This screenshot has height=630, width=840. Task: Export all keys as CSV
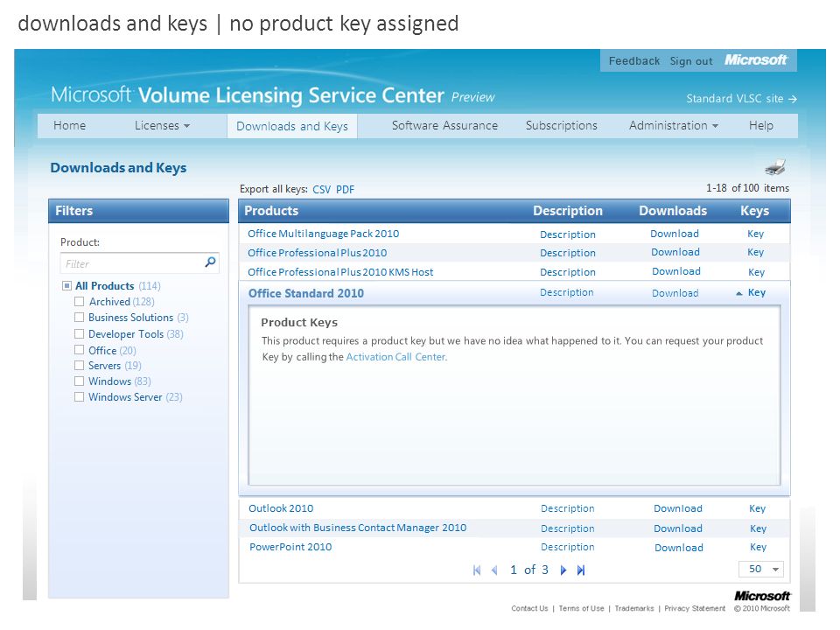(321, 190)
